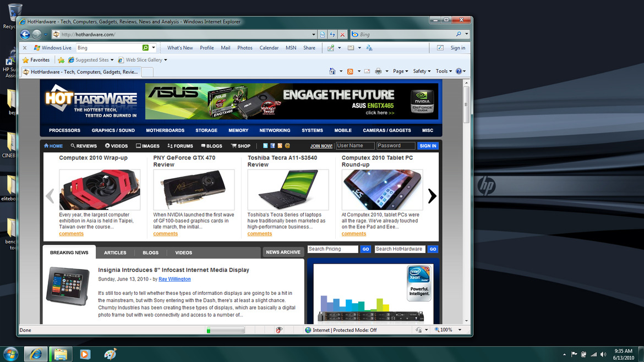Expand the address bar URL history dropdown
644x362 pixels.
tap(314, 35)
